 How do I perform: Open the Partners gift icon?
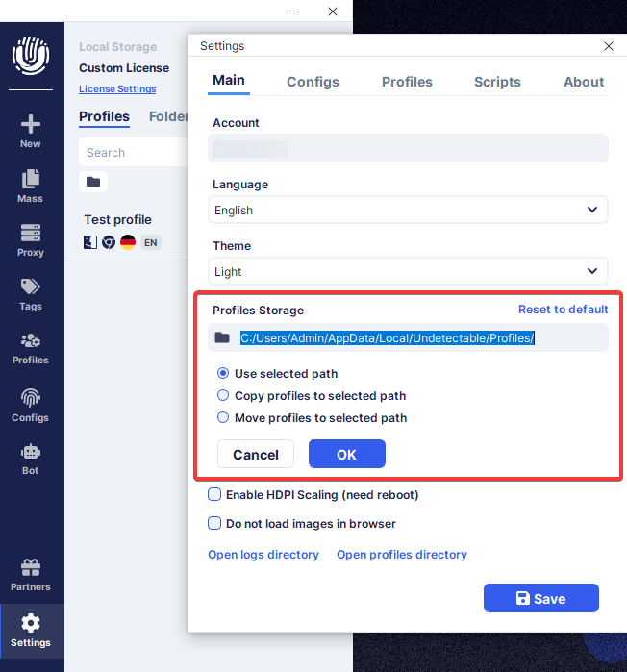pyautogui.click(x=31, y=567)
